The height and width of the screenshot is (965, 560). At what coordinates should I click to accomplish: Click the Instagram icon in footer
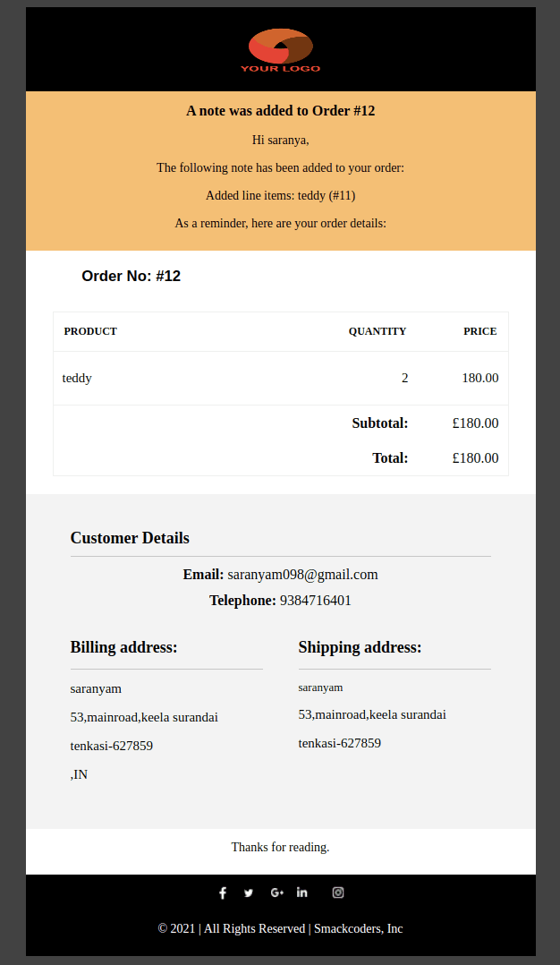point(338,892)
